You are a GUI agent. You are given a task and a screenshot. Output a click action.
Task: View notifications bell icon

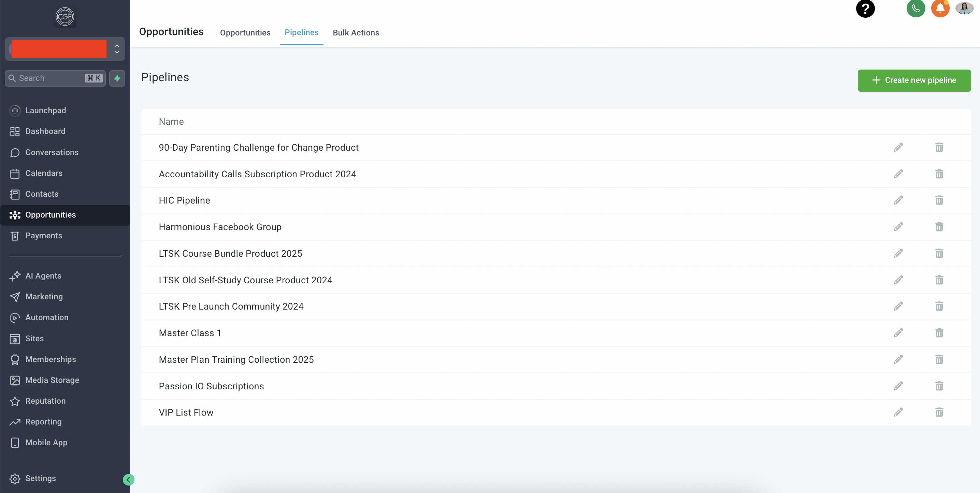pyautogui.click(x=940, y=9)
